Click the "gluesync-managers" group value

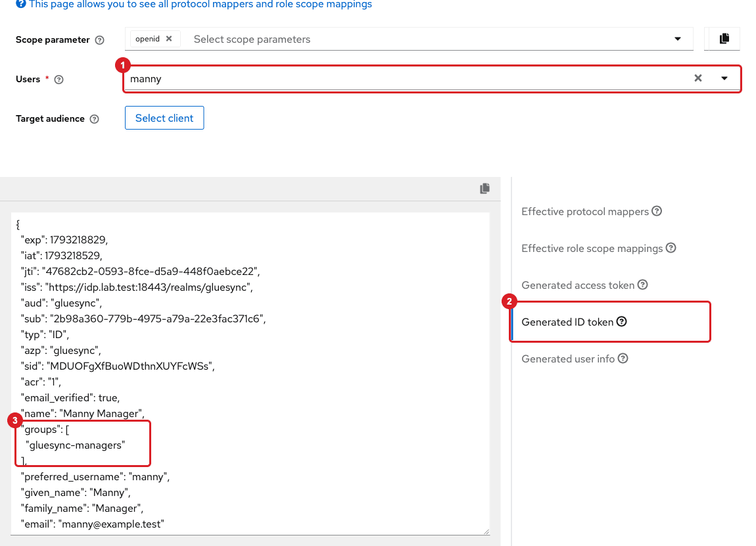(x=75, y=445)
